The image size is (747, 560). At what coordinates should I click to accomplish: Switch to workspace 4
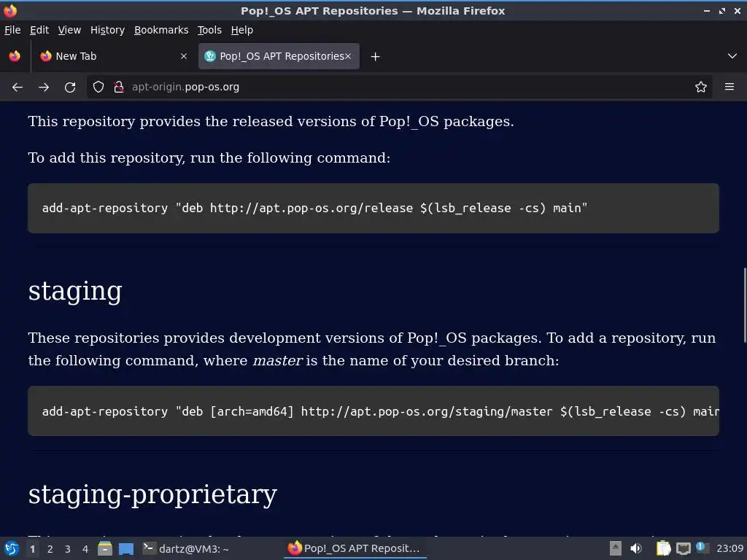click(x=85, y=549)
